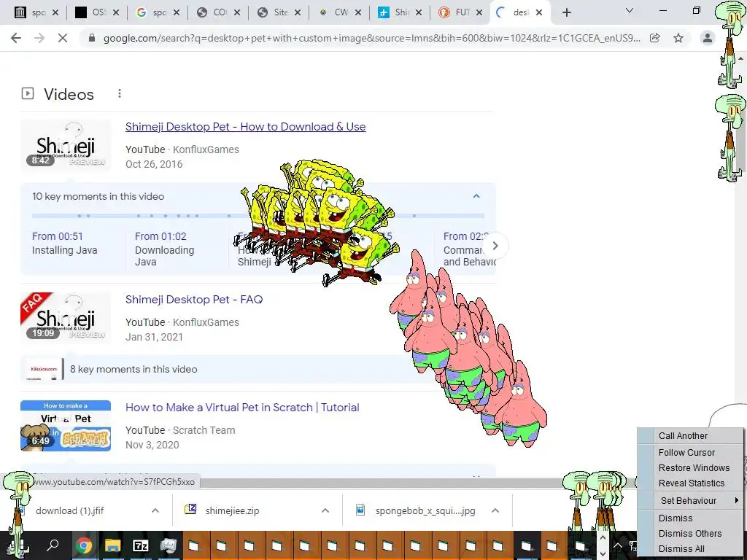Open Windows taskbar search
The height and width of the screenshot is (560, 747).
point(53,545)
